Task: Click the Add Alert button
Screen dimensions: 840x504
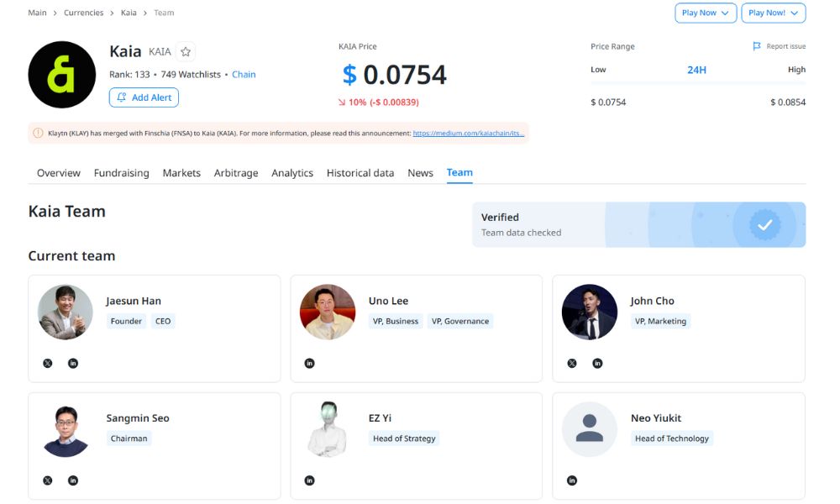Action: [x=144, y=97]
